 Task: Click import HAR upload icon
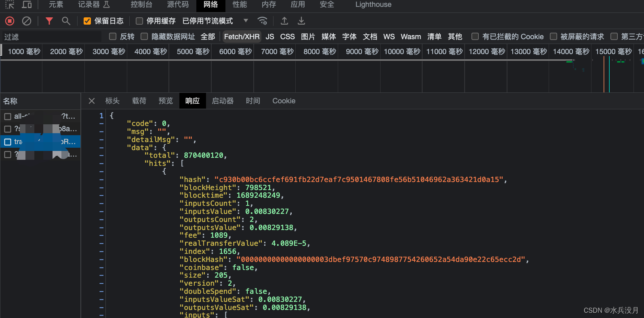tap(284, 21)
